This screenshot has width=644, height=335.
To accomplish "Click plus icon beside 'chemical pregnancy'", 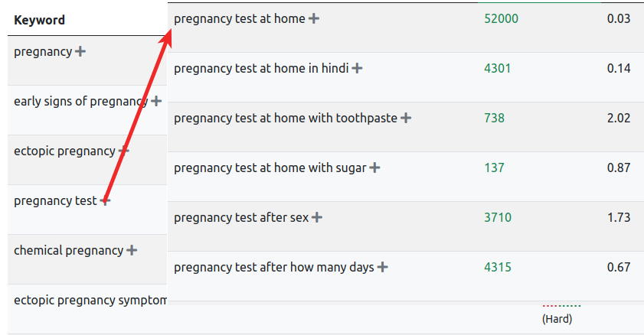I will tap(132, 250).
